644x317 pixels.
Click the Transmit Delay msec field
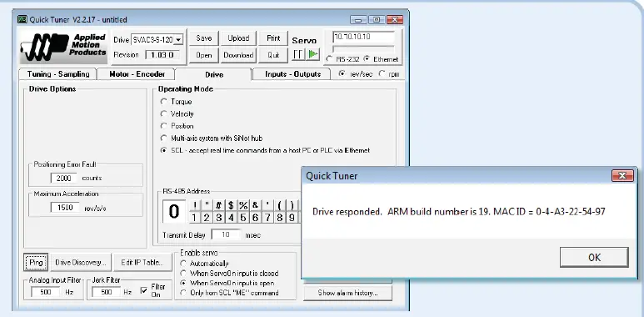pyautogui.click(x=226, y=234)
